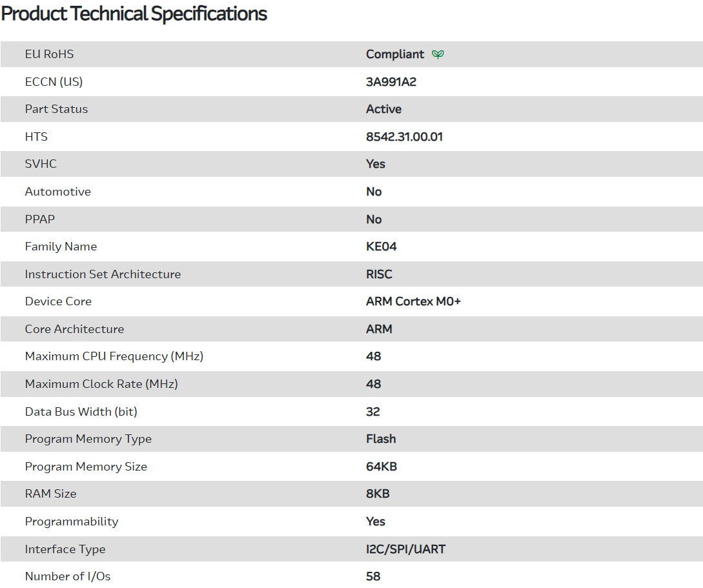Click the Data Bus Width value 32
Image resolution: width=703 pixels, height=588 pixels.
(x=373, y=412)
